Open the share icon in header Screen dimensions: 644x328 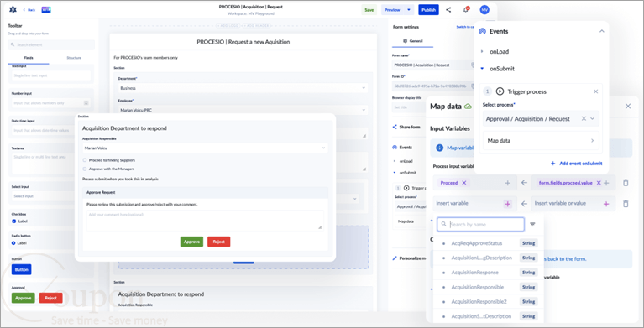point(448,10)
